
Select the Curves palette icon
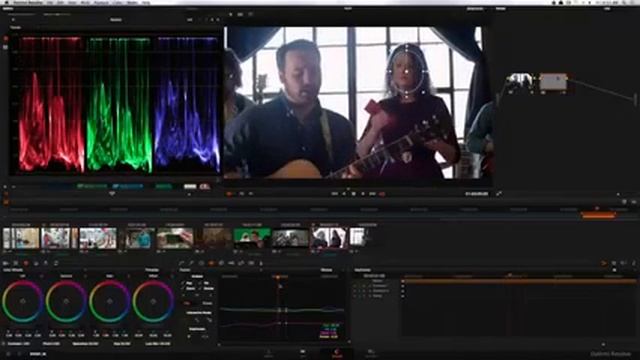click(x=181, y=263)
